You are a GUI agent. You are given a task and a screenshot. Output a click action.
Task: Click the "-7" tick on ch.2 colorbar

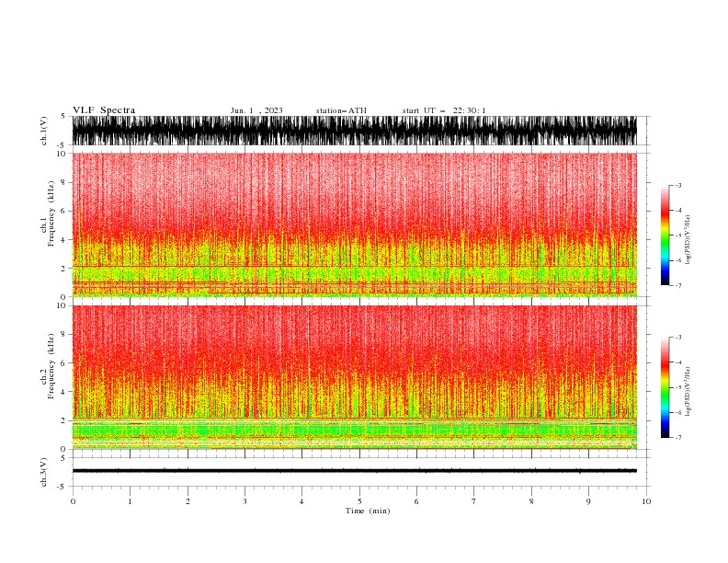(x=677, y=438)
